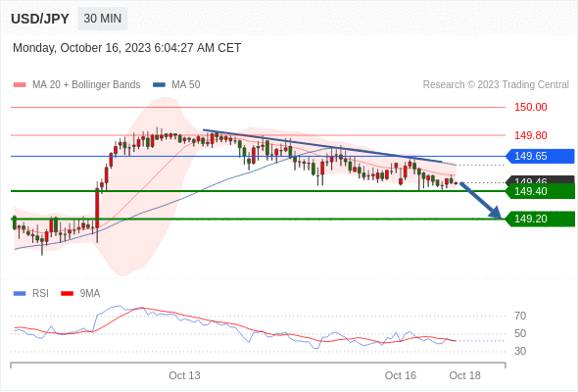Toggle MA 20 + Bollinger Bands legend swatch

pyautogui.click(x=20, y=85)
